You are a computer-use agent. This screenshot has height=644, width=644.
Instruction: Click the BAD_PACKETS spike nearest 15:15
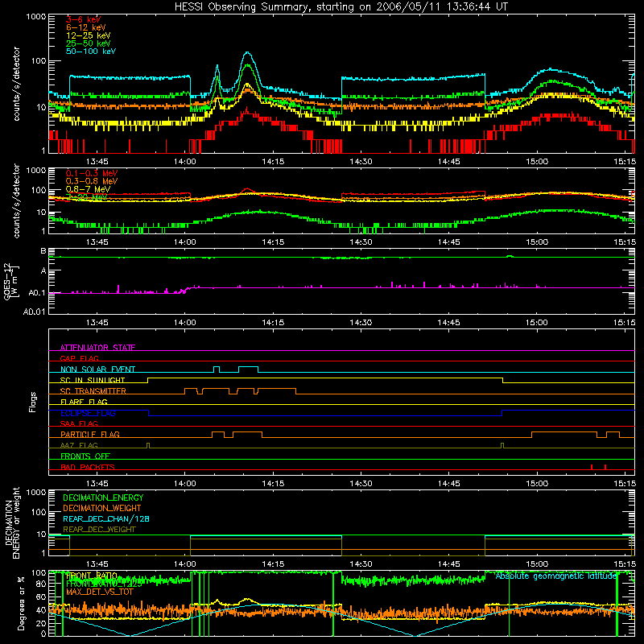(605, 467)
